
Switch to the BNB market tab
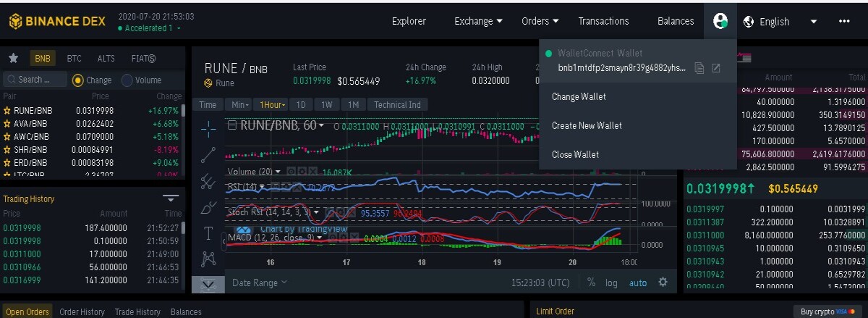coord(43,58)
